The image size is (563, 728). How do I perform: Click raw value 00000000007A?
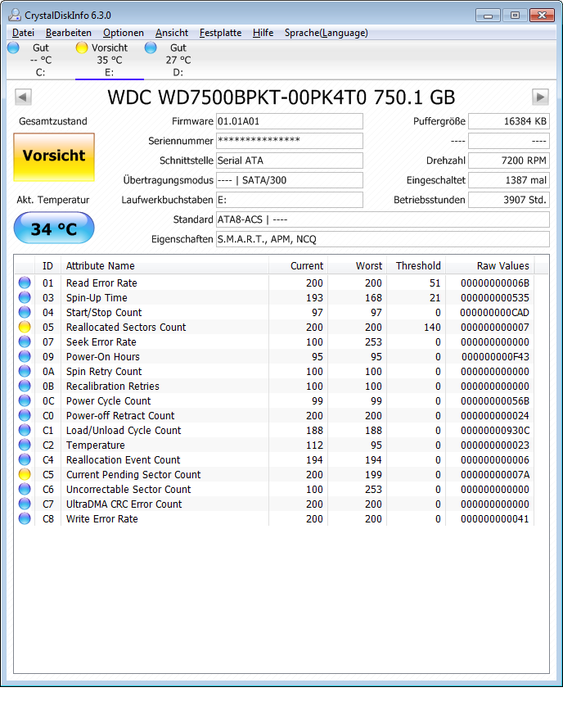click(495, 474)
